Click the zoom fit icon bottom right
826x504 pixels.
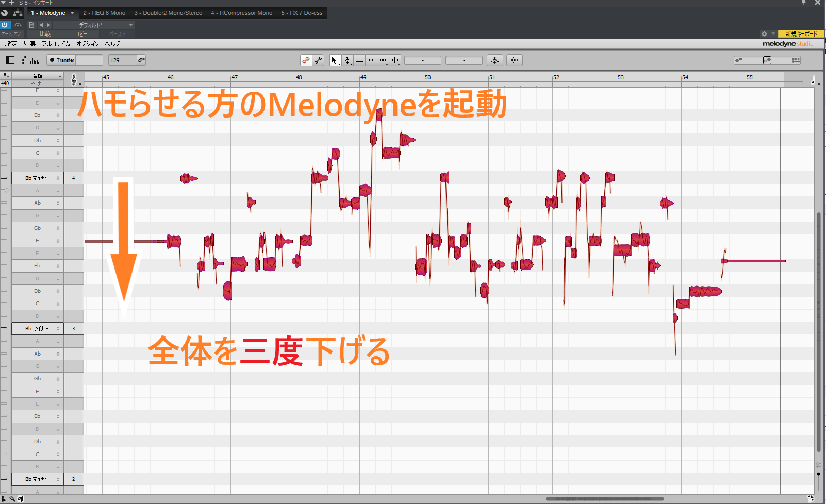point(811,498)
